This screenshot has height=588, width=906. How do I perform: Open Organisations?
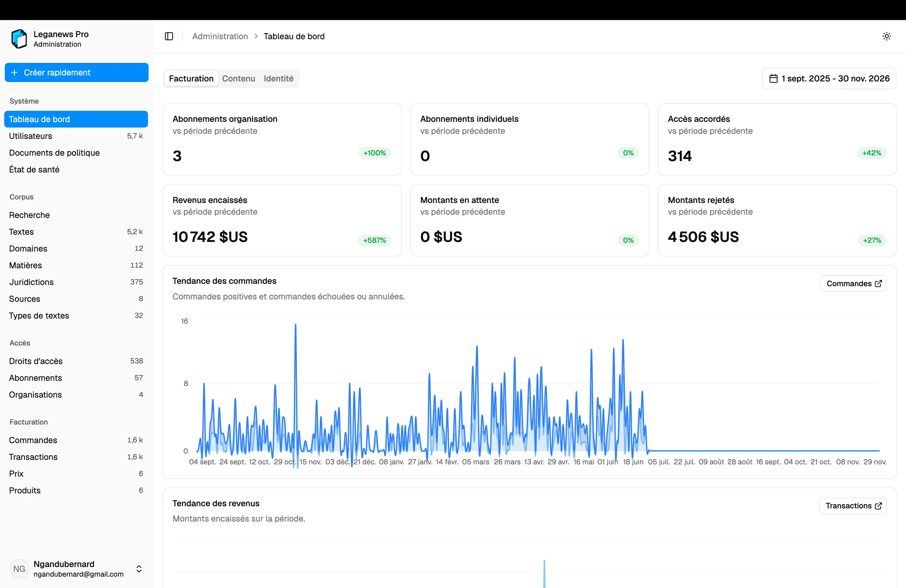tap(76, 394)
